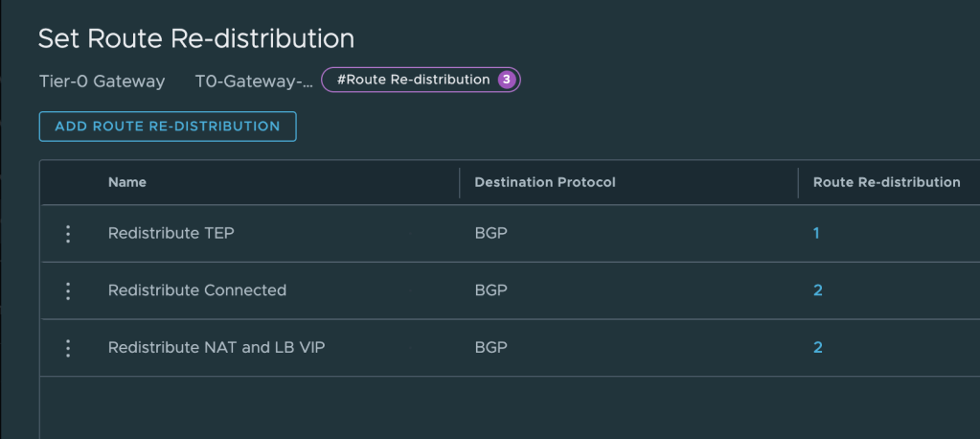The height and width of the screenshot is (439, 980).
Task: Open route re-distribution count for NAT and LB VIP
Action: 818,347
